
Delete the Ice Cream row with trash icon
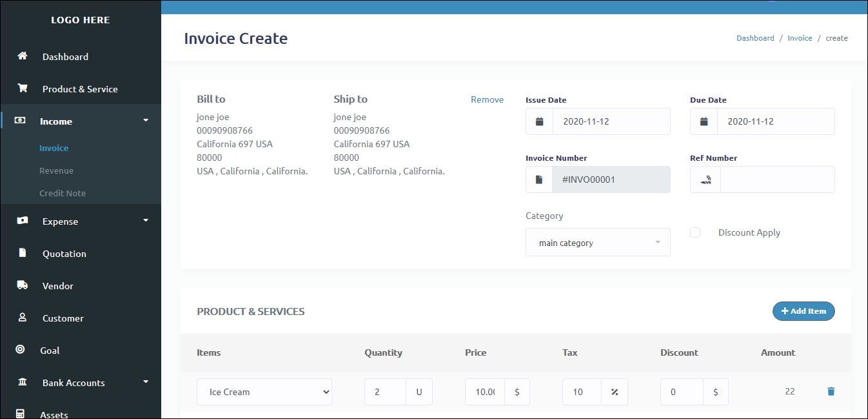(x=831, y=391)
